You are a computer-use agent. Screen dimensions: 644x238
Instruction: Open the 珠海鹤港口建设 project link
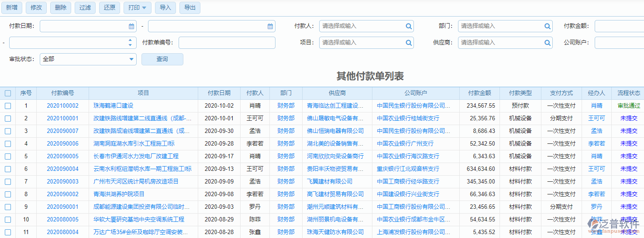(113, 106)
